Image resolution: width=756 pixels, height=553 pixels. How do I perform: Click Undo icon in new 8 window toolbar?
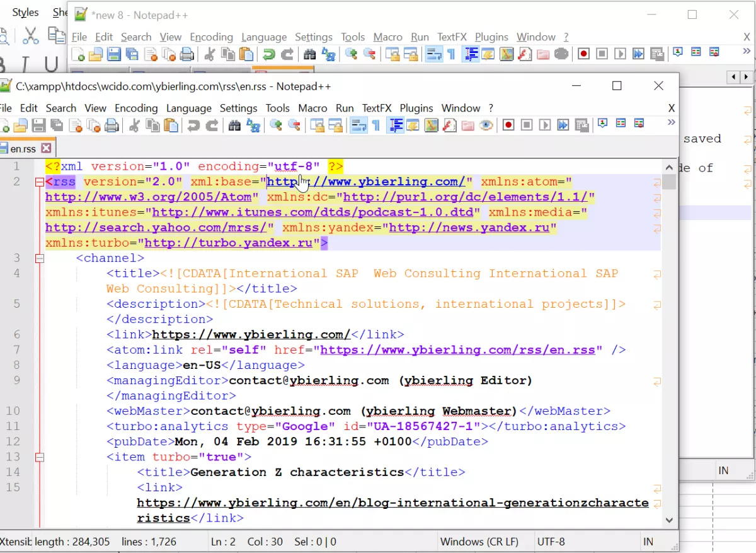pos(269,54)
